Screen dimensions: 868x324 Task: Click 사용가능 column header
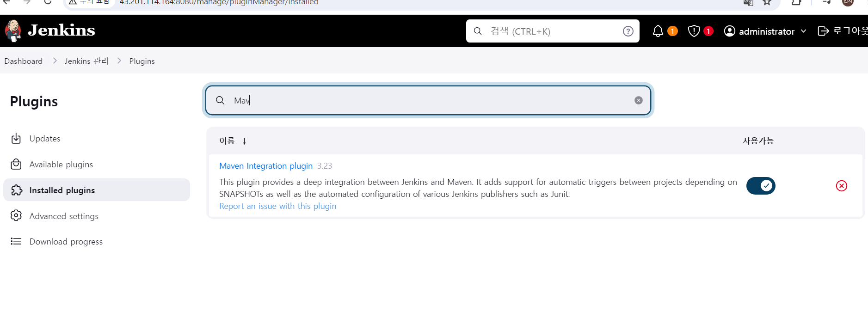pyautogui.click(x=758, y=141)
